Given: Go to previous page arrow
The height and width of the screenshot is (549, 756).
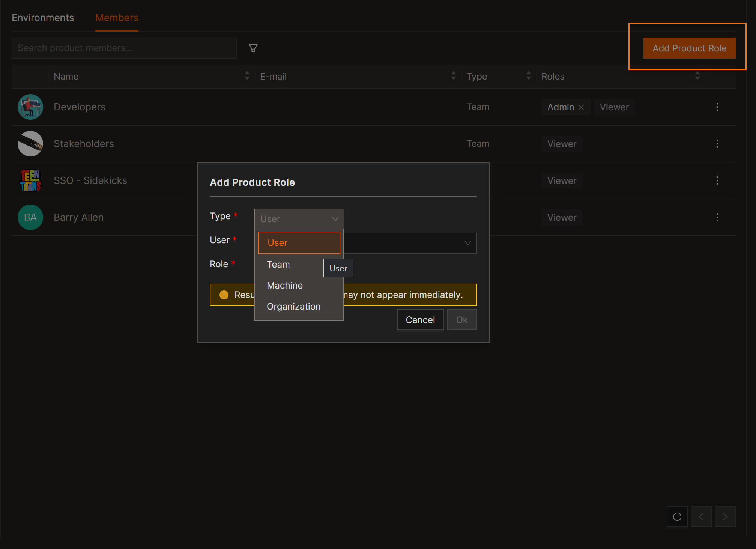Looking at the screenshot, I should point(701,517).
